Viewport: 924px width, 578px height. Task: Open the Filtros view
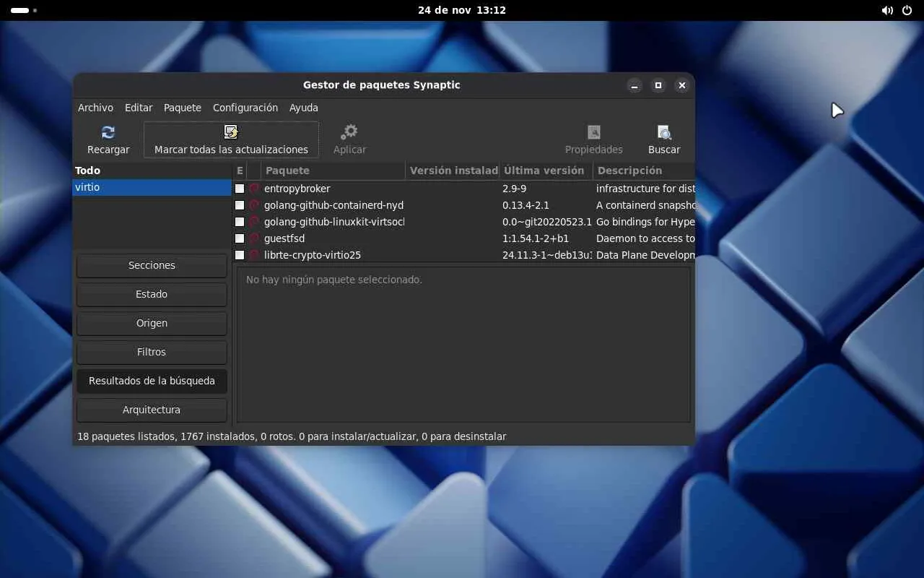point(152,352)
